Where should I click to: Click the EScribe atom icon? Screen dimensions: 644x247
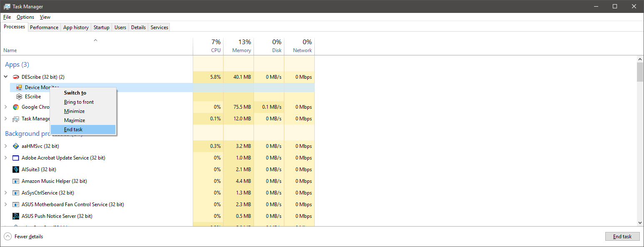pos(19,97)
